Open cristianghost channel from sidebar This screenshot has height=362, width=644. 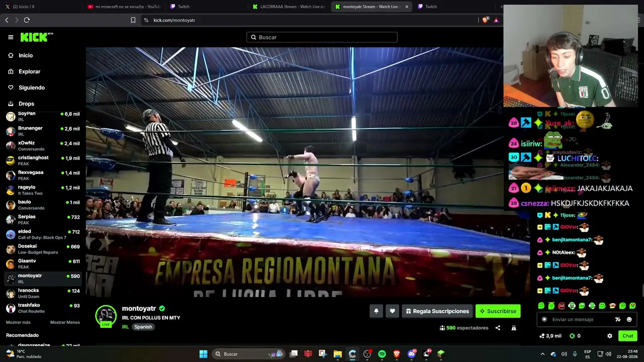(43, 160)
